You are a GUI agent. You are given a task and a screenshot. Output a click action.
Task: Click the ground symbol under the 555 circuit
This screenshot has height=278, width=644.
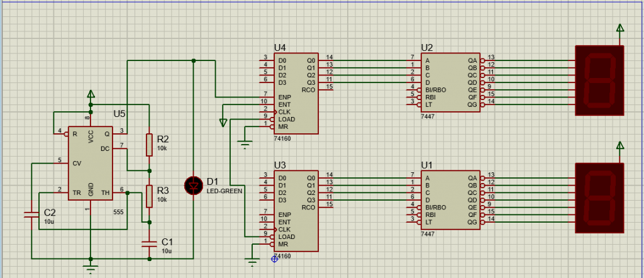[x=91, y=269]
